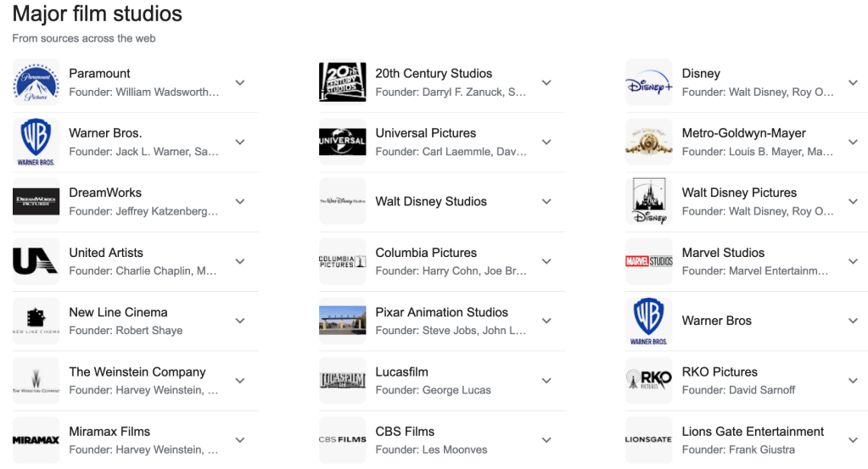868x469 pixels.
Task: Click the 20th Century Studios logo
Action: point(343,82)
